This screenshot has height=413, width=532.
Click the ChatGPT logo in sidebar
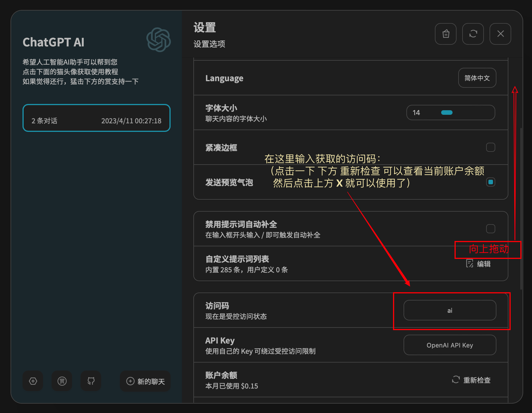tap(158, 40)
